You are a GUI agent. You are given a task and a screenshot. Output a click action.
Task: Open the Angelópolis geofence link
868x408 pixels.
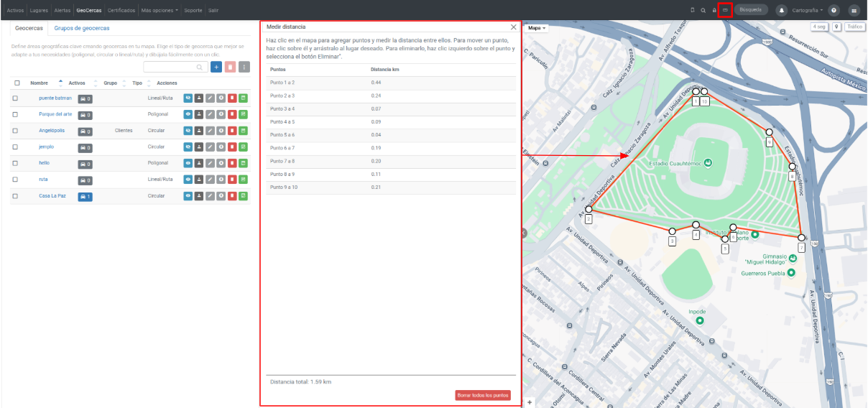52,131
